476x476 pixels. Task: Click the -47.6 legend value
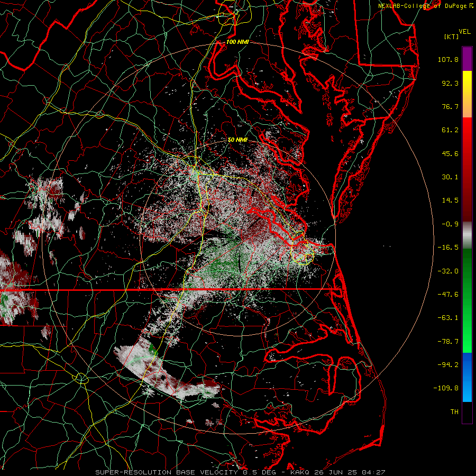(448, 295)
